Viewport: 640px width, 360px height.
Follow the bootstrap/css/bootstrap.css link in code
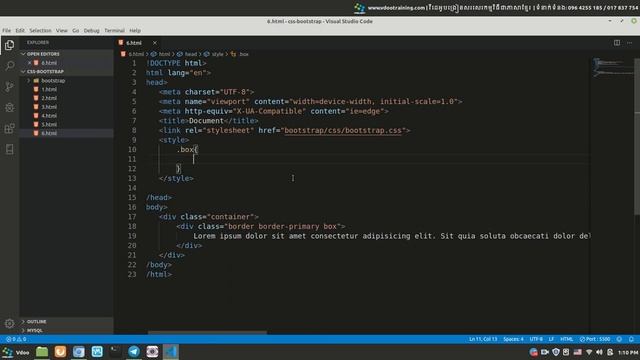tap(343, 131)
